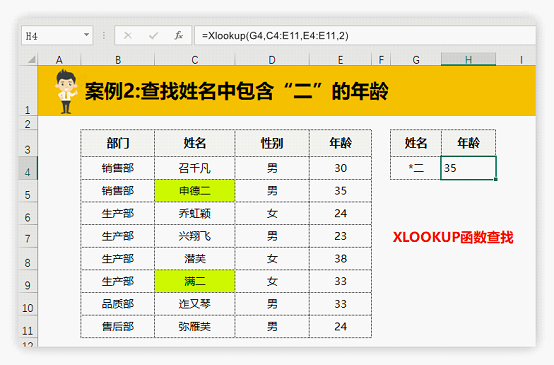The image size is (554, 365).
Task: Click the 年龄 header cell in column E
Action: 341,143
